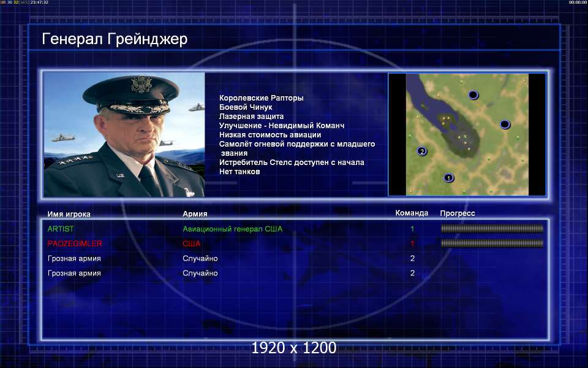Click ARTIST's team number 1
The image size is (588, 368).
tap(412, 229)
